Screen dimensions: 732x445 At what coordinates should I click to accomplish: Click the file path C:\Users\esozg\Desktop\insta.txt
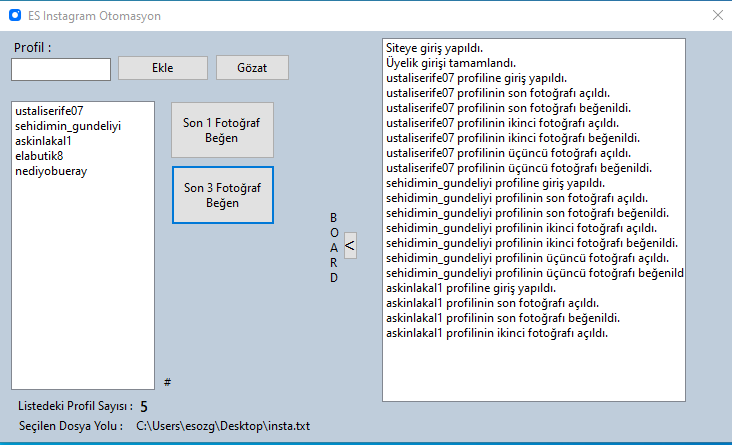(x=223, y=426)
